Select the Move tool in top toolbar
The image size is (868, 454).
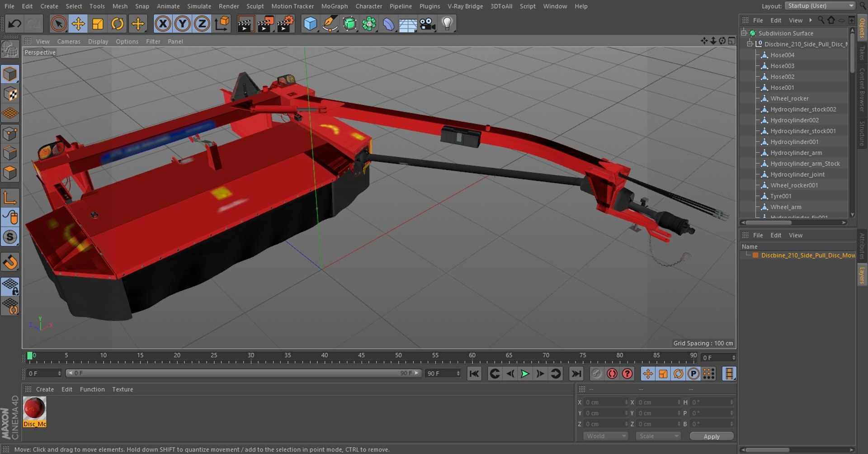point(78,24)
